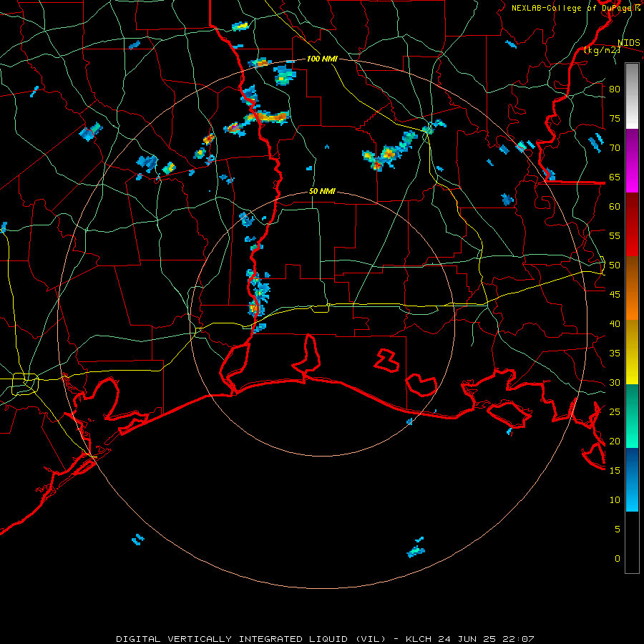Select the 60 value on the VIL scale
644x644 pixels.
pos(615,207)
